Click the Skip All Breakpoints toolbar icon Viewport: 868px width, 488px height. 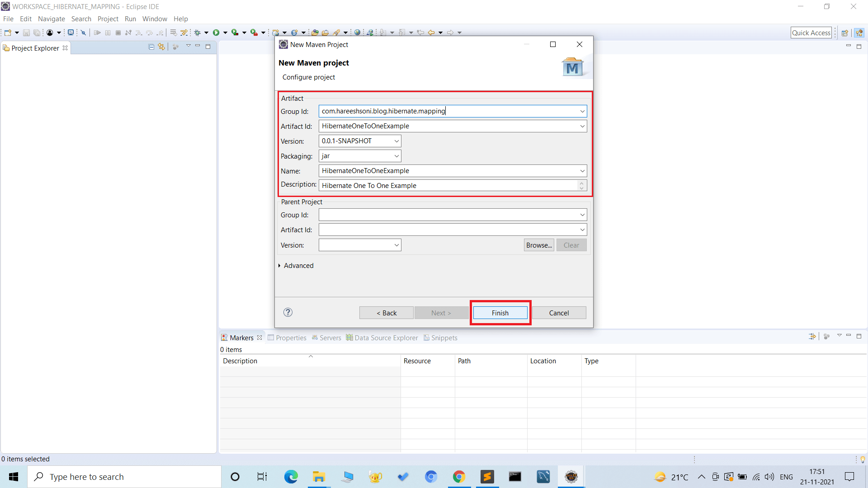[83, 32]
